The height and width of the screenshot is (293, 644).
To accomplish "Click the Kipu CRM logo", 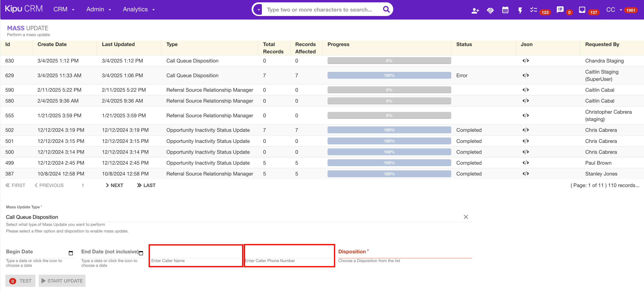I will point(24,9).
